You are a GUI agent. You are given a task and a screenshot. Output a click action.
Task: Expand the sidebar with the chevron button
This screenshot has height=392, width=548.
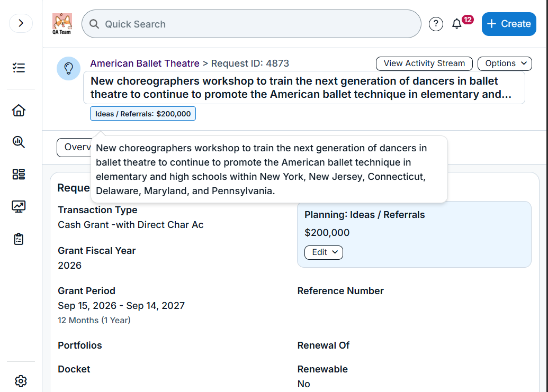coord(21,23)
